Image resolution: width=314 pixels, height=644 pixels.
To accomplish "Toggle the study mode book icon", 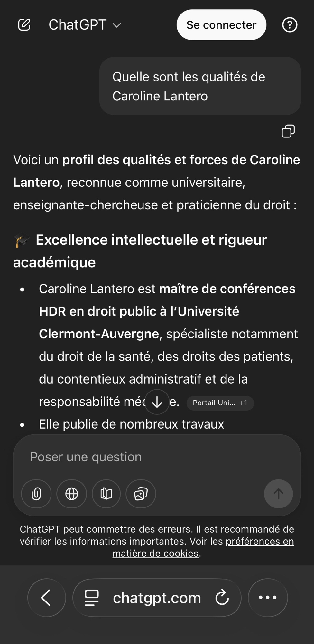I will point(106,494).
